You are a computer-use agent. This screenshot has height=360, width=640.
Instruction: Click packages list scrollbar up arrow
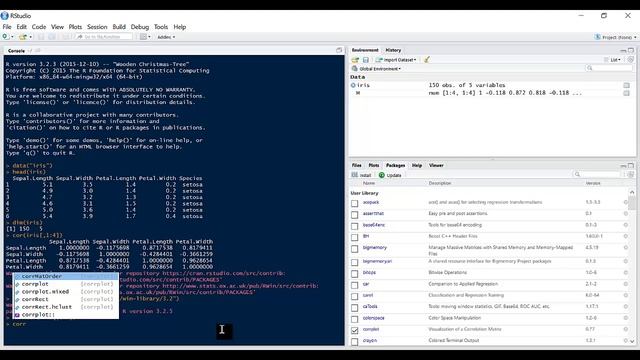coord(632,192)
